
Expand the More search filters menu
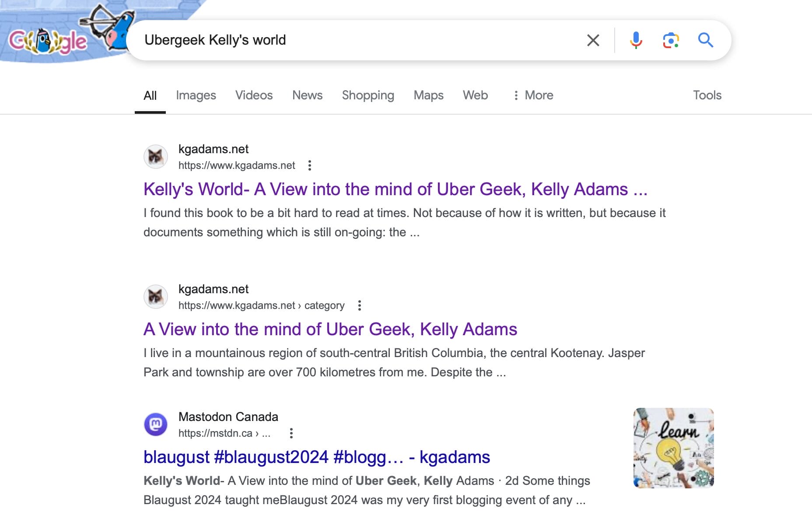(x=533, y=95)
